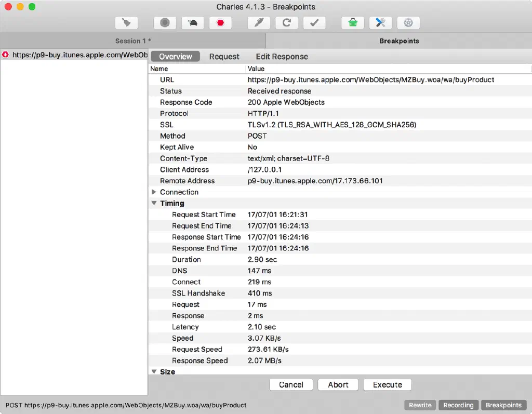Switch to the Session 1 tab
Viewport: 532px width, 414px height.
click(132, 41)
